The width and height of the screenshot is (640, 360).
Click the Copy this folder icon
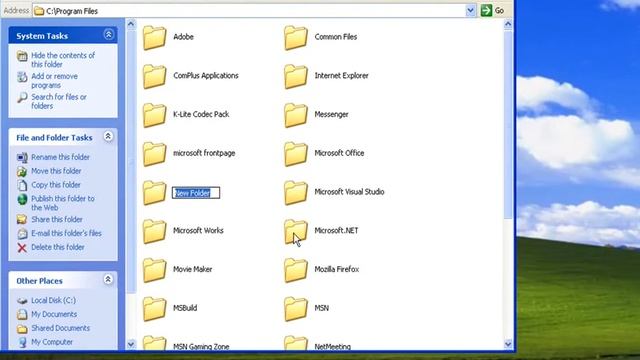coord(22,185)
